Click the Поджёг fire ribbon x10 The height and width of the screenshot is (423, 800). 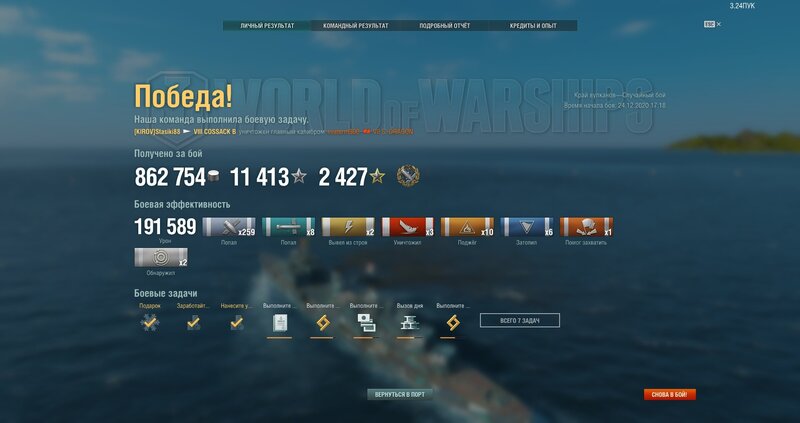click(467, 227)
